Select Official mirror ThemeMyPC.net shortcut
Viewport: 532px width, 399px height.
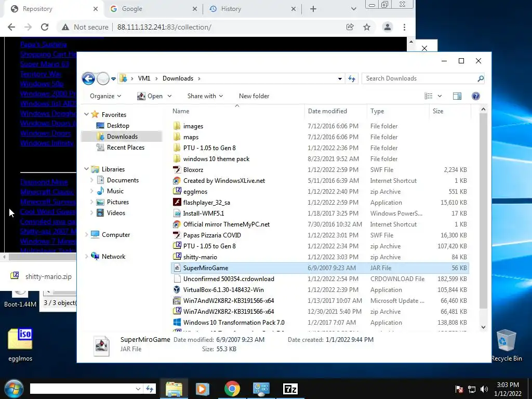click(x=227, y=224)
